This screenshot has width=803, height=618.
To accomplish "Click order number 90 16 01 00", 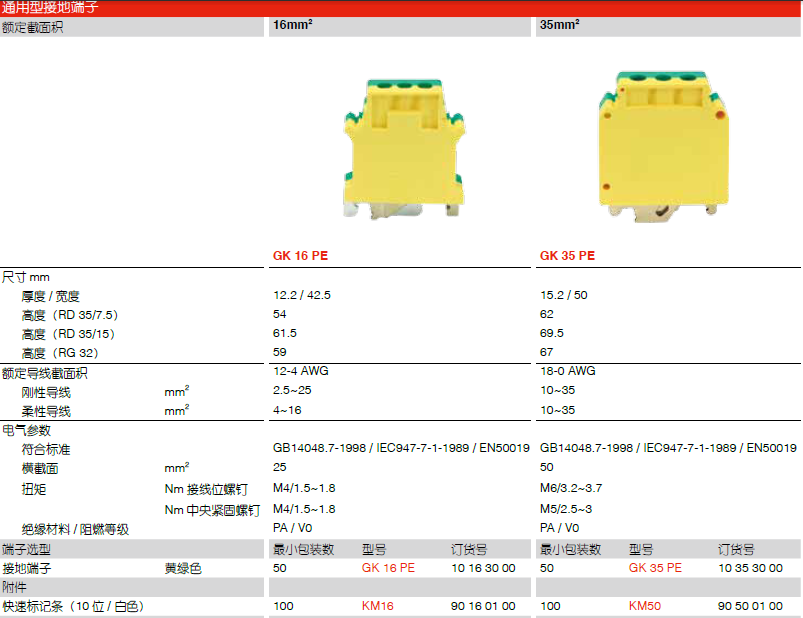I will click(483, 605).
